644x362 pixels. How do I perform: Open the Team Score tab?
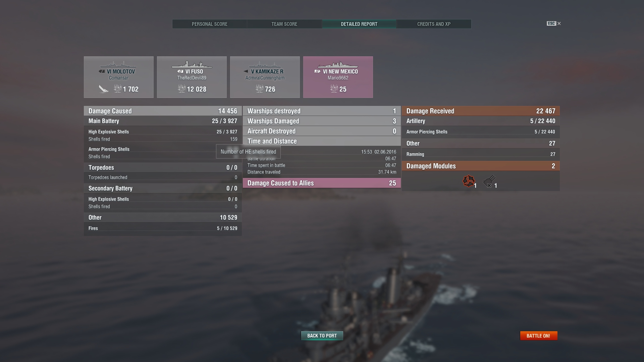click(x=284, y=24)
